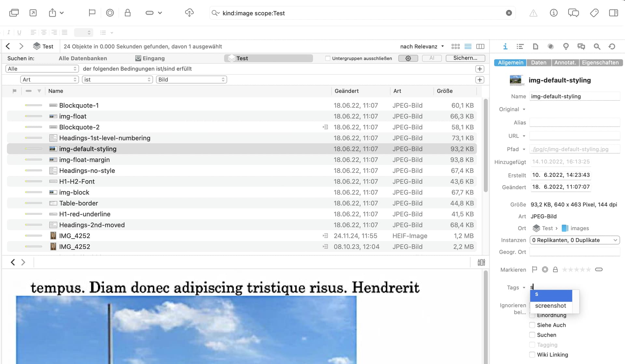
Task: Open the Bild kind dropdown
Action: click(x=191, y=79)
